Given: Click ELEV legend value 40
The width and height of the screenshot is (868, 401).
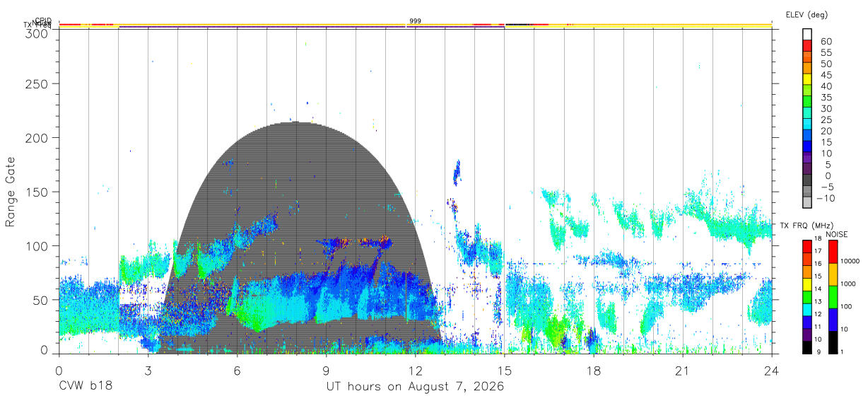Looking at the screenshot, I should click(826, 86).
